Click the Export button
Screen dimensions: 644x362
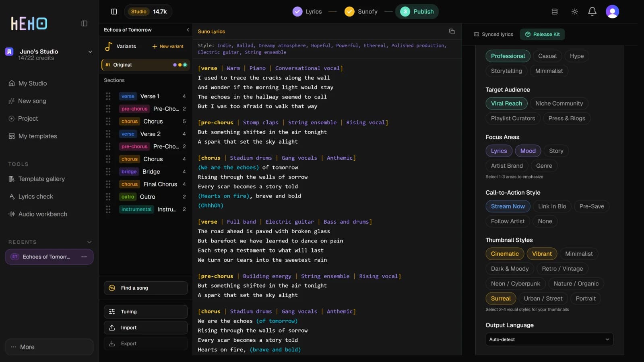click(x=146, y=343)
